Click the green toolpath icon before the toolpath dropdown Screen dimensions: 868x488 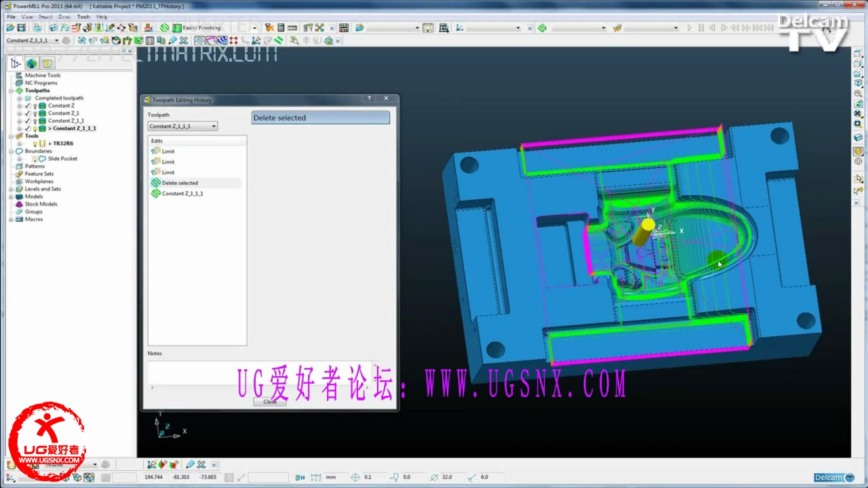(x=542, y=28)
